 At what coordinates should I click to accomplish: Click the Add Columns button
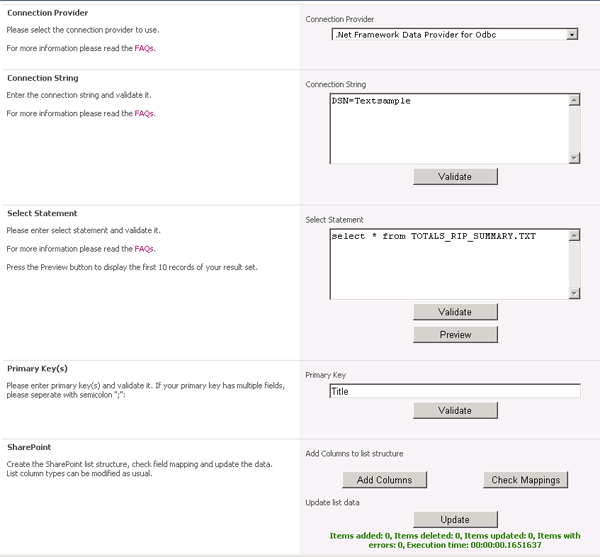coord(384,480)
